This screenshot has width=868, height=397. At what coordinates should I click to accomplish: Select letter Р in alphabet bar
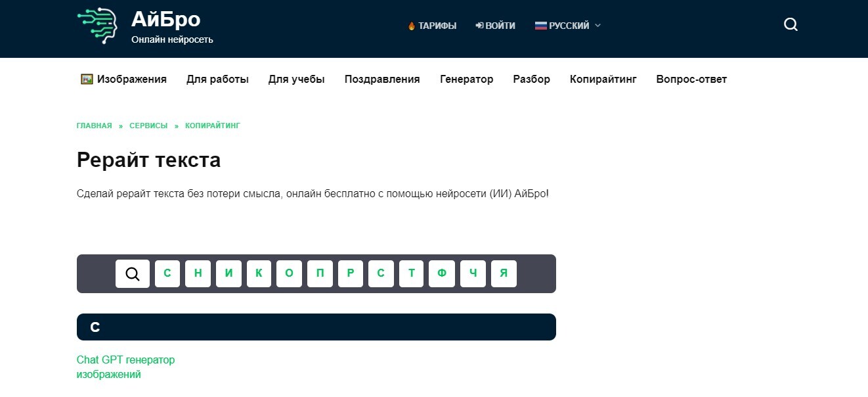click(x=351, y=274)
